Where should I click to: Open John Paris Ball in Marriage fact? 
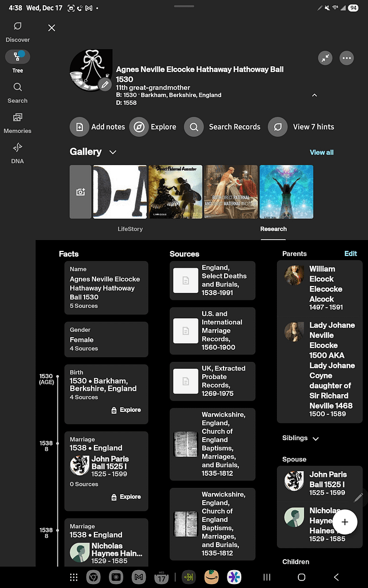[101, 466]
